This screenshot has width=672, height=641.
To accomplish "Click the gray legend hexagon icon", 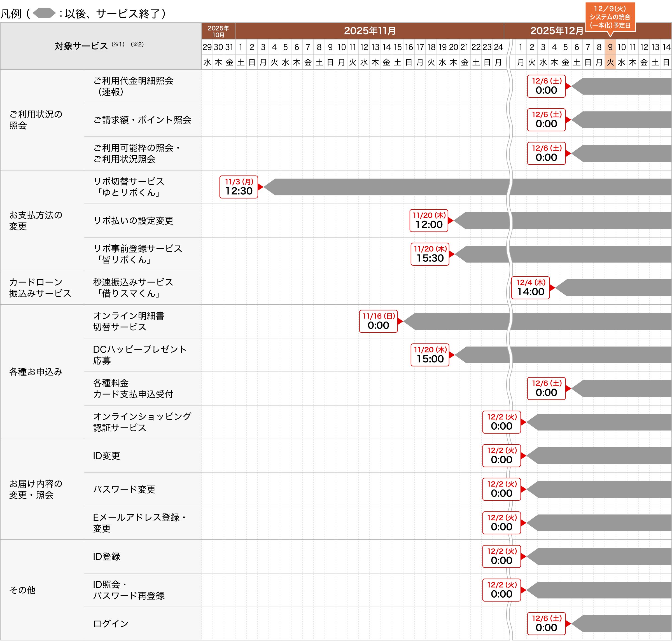I will tap(44, 13).
